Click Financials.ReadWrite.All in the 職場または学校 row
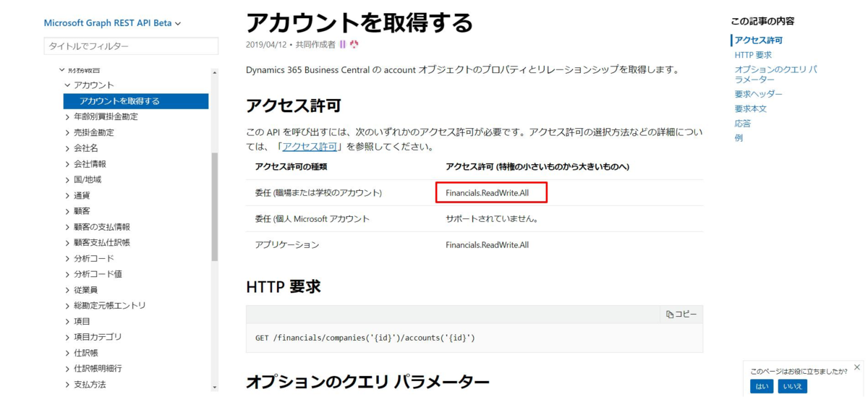Viewport: 868px width, 397px height. point(487,193)
